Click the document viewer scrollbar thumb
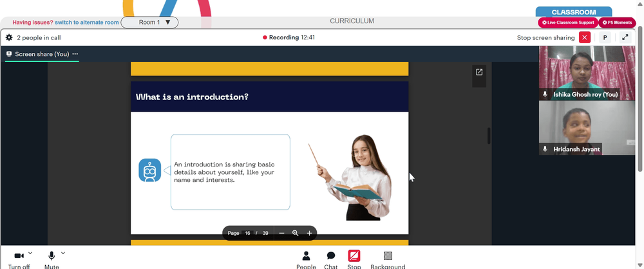The image size is (644, 269). tap(489, 135)
